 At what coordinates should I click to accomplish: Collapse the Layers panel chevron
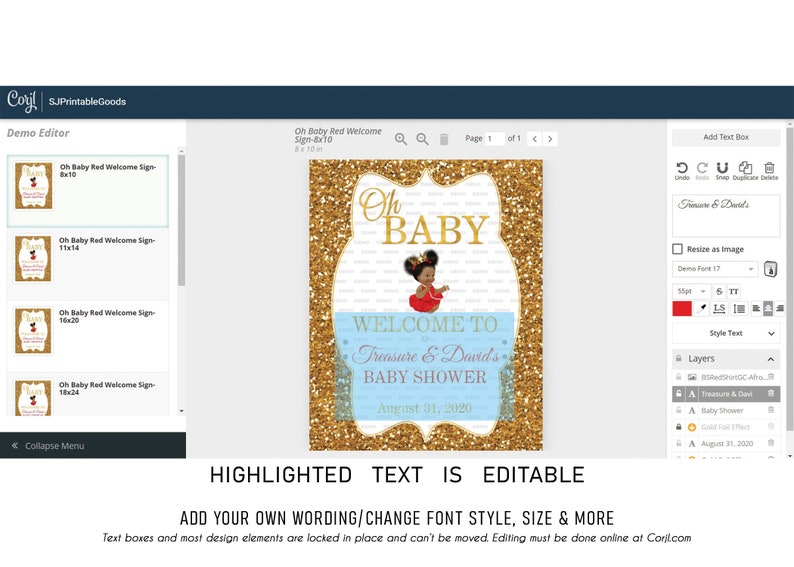coord(771,359)
